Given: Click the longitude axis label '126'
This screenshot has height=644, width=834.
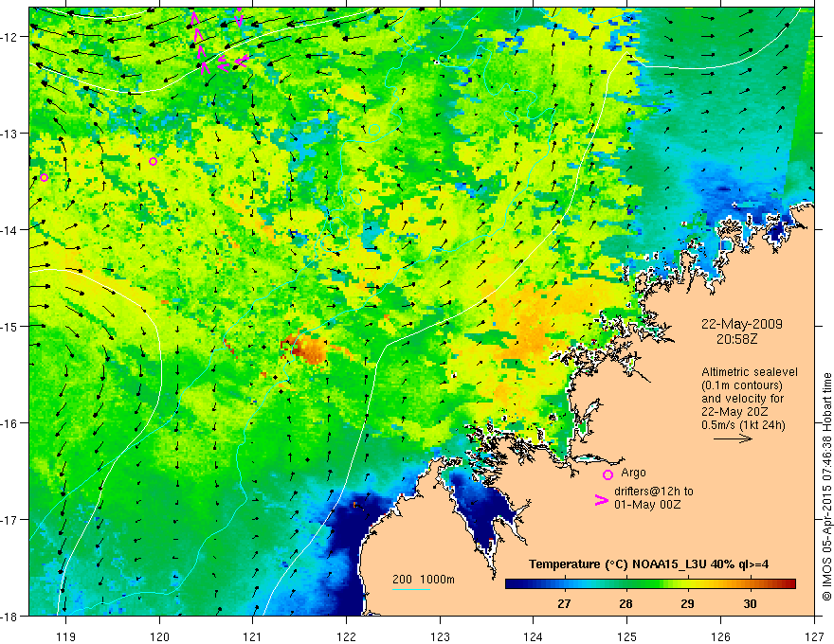Looking at the screenshot, I should click(720, 636).
